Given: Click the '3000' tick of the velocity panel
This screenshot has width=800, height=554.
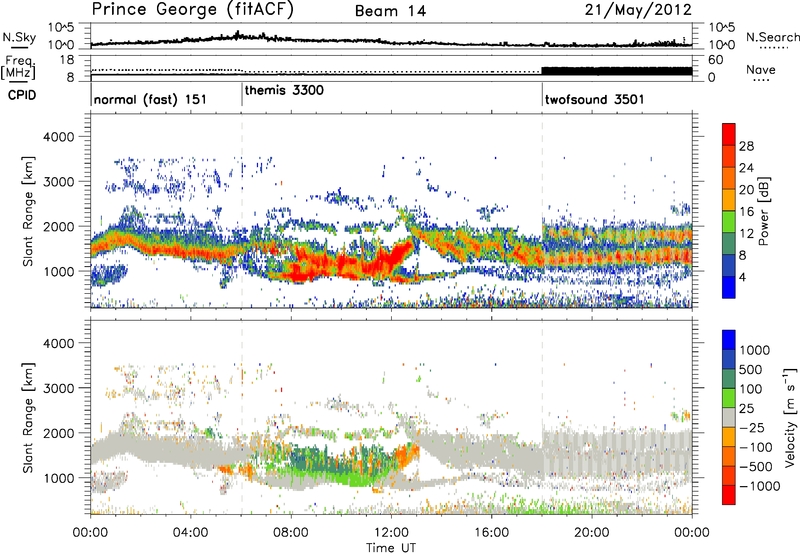Looking at the screenshot, I should (58, 388).
